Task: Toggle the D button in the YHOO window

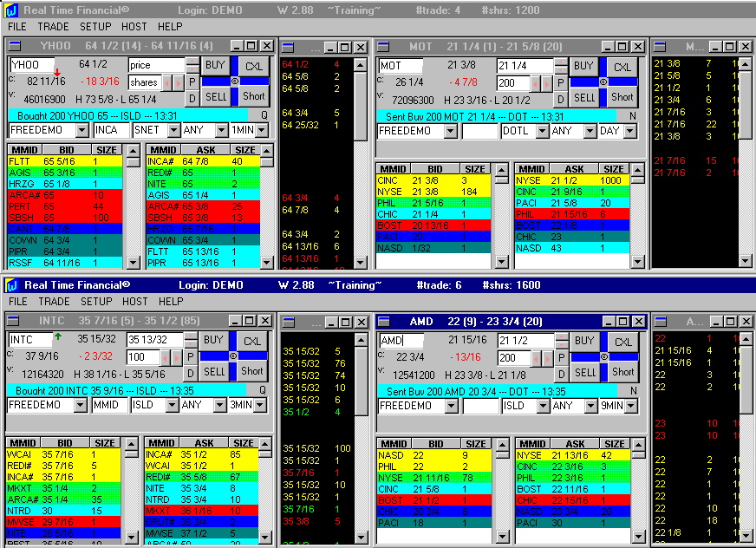Action: tap(192, 98)
